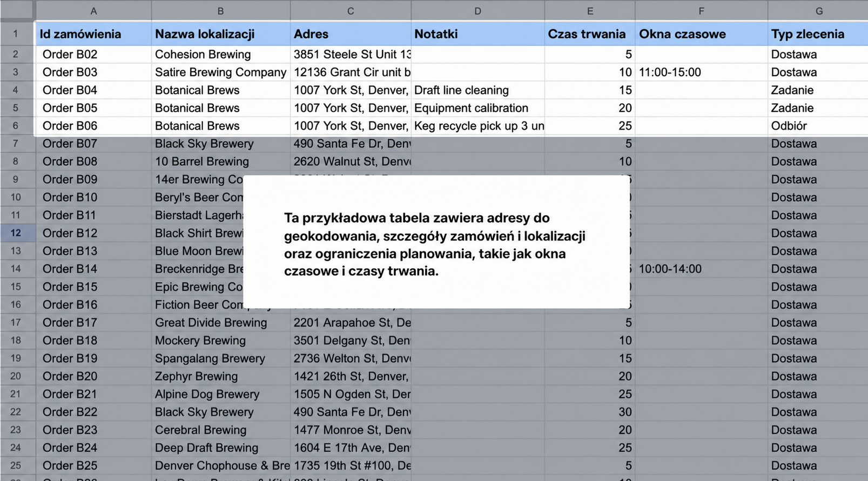The image size is (868, 481).
Task: Select column D header
Action: [477, 11]
